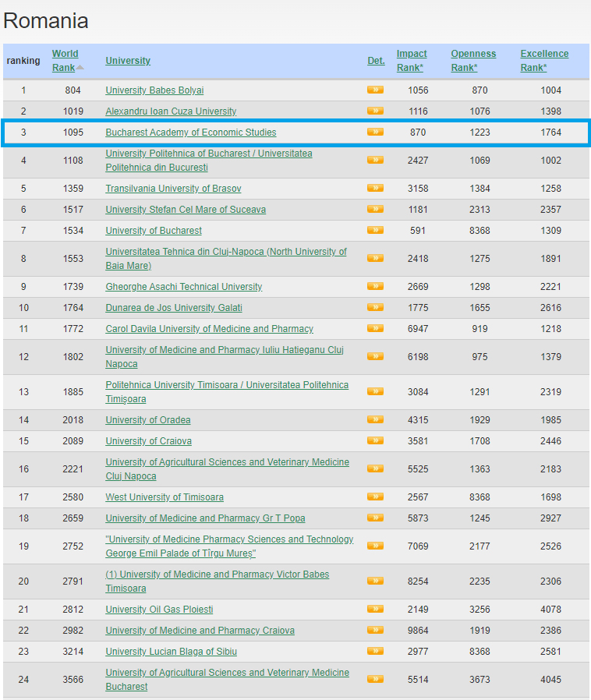
Task: Select impact rank value 9864
Action: coord(418,631)
